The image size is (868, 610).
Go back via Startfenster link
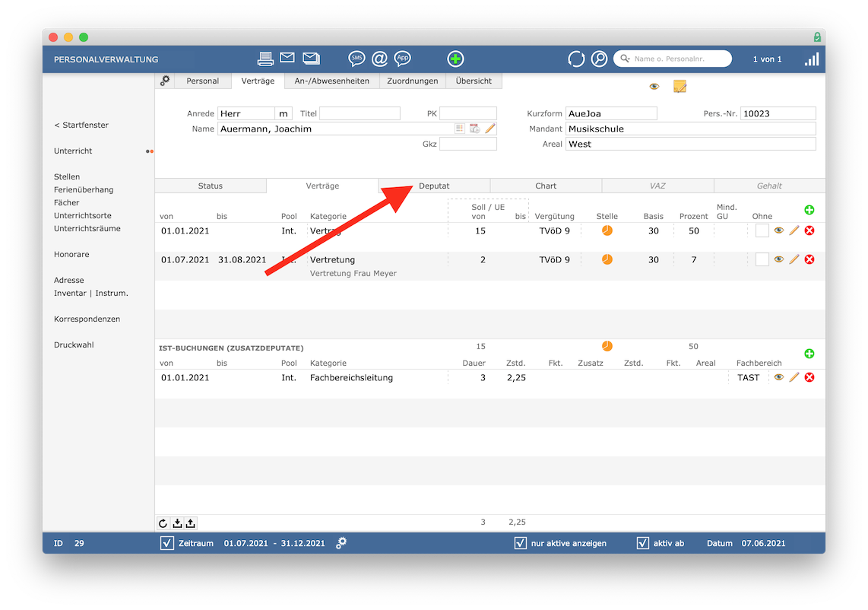[x=81, y=125]
